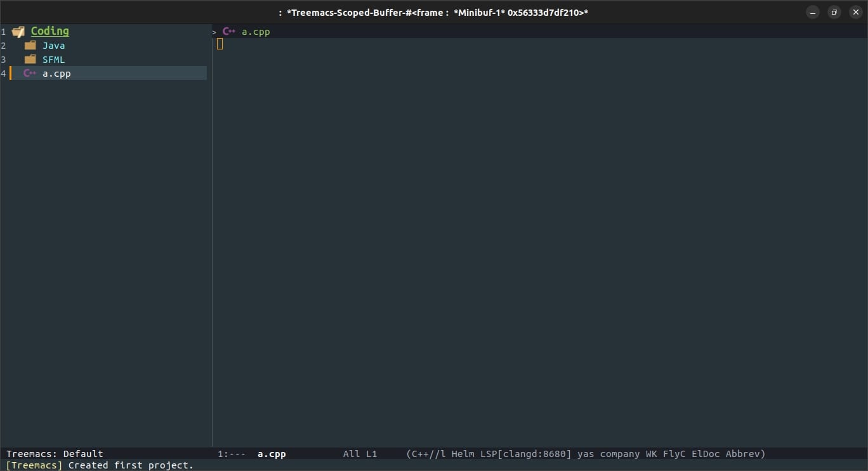Select the a.cpp candidate in the Helm minibuffer

256,32
